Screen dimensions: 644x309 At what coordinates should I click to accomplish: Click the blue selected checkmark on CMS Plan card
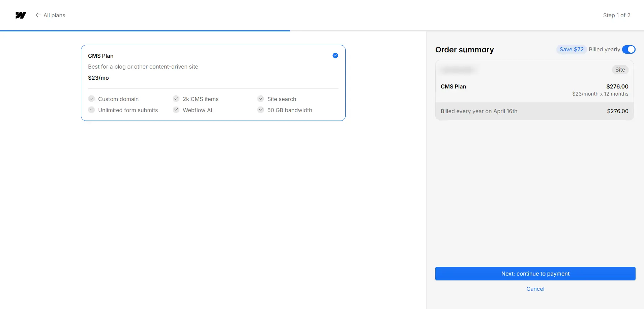click(x=335, y=55)
